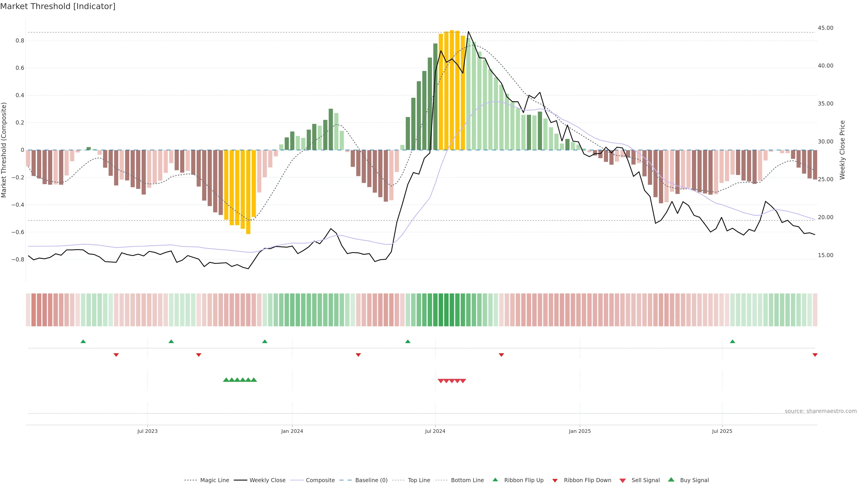
Task: Click the green flip up marker after Jul 2025
Action: tap(732, 342)
